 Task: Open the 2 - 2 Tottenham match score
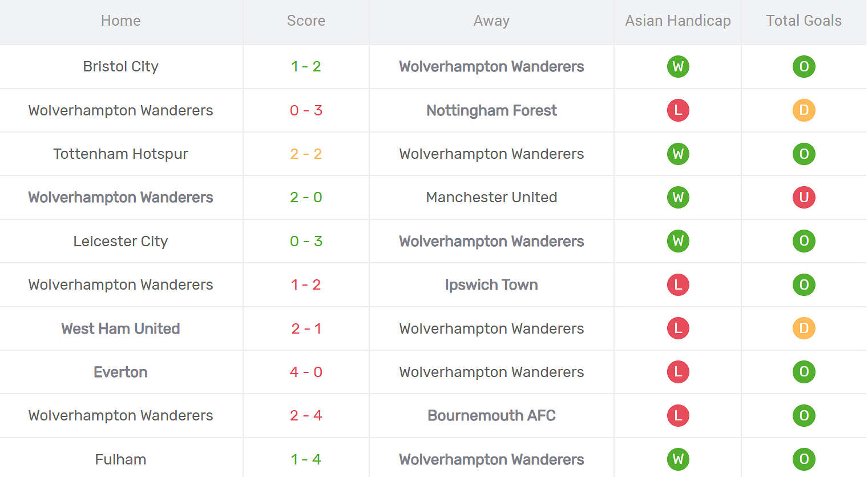tap(306, 154)
